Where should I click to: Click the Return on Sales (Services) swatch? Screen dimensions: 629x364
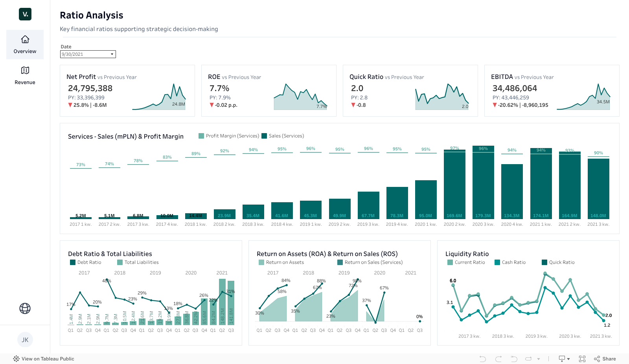click(x=340, y=262)
